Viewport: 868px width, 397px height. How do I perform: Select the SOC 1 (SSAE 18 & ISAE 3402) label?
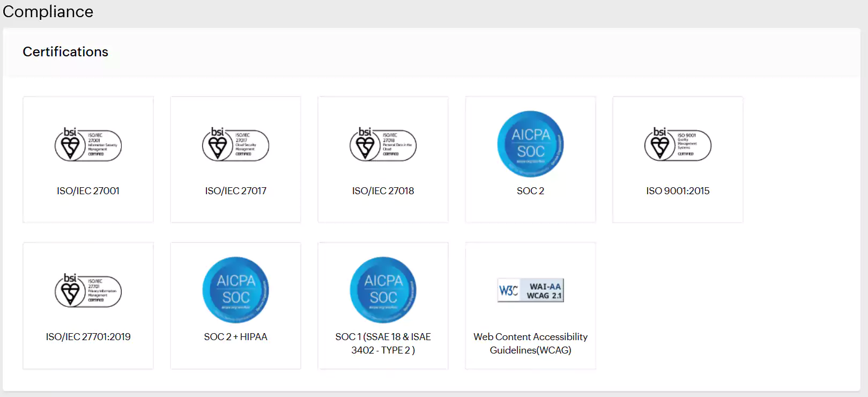click(x=383, y=343)
